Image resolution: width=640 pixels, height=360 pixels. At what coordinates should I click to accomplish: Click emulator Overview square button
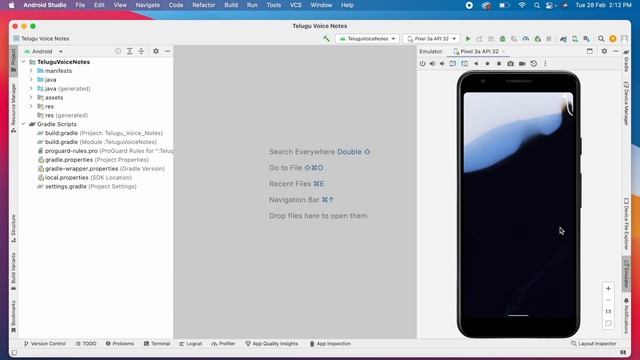499,64
